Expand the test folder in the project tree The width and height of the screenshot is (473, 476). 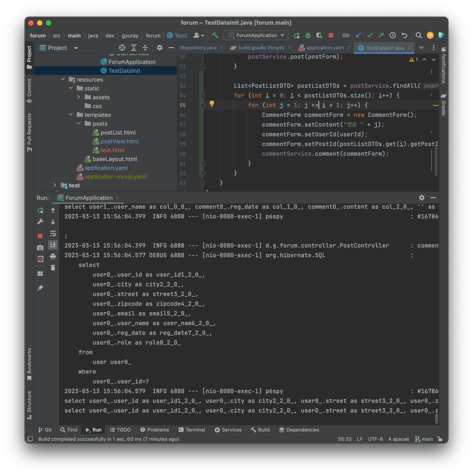click(x=55, y=185)
